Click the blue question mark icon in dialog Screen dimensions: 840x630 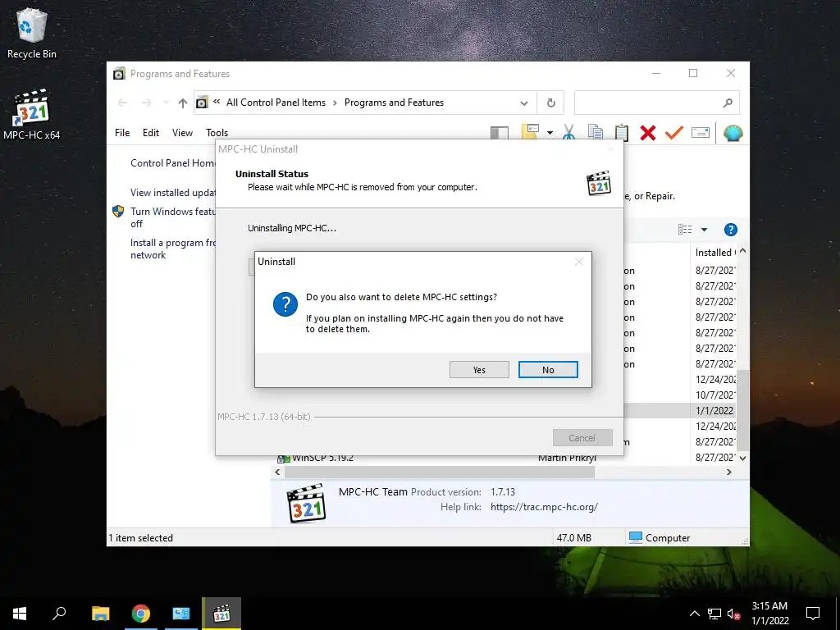[285, 304]
